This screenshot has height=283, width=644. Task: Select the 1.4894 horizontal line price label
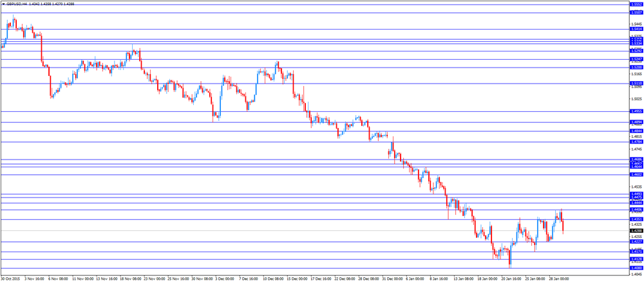(x=636, y=122)
